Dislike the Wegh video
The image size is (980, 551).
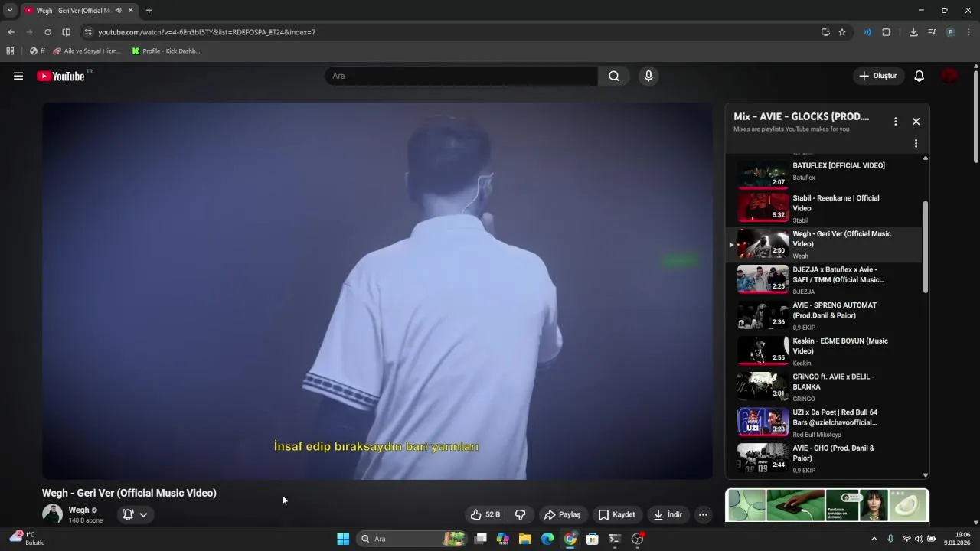[x=521, y=514]
